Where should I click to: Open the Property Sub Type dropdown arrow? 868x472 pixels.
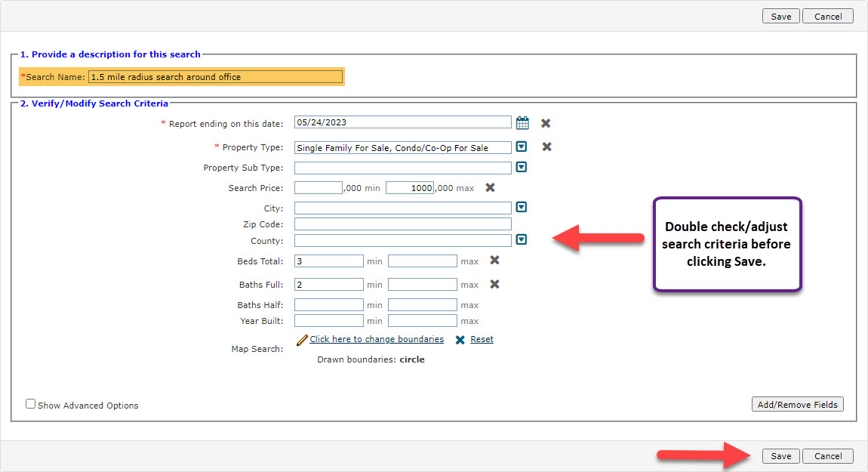point(521,168)
